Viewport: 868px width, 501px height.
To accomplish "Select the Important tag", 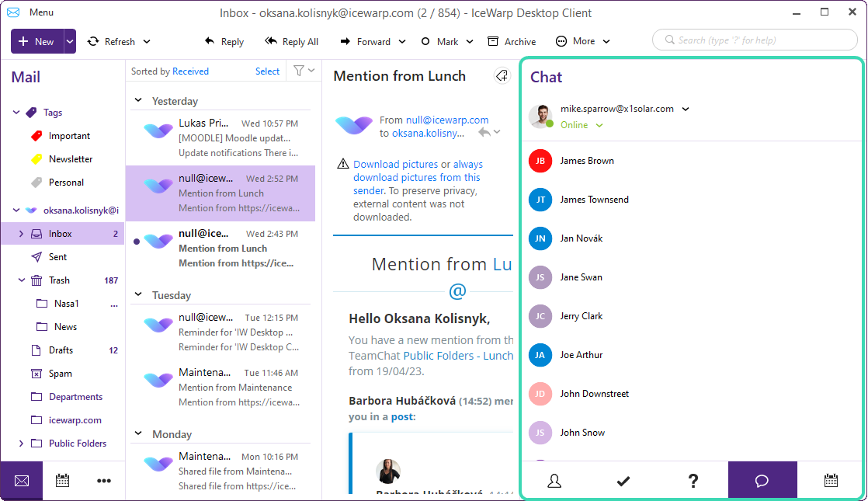I will (69, 136).
